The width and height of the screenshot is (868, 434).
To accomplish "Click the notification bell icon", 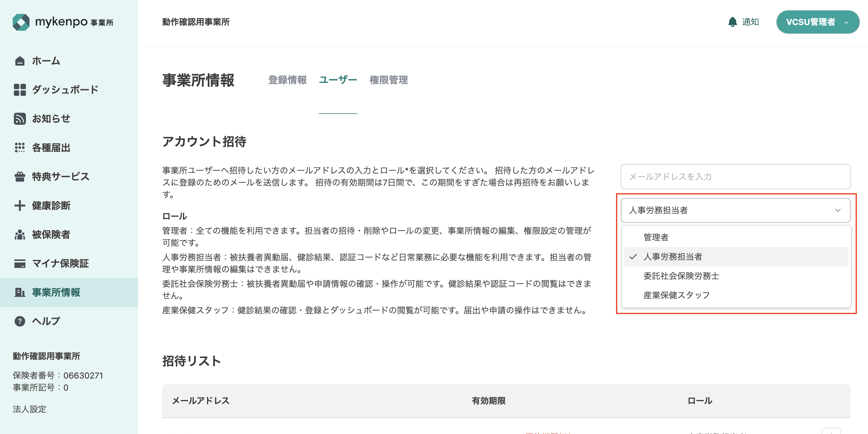I will pos(733,22).
